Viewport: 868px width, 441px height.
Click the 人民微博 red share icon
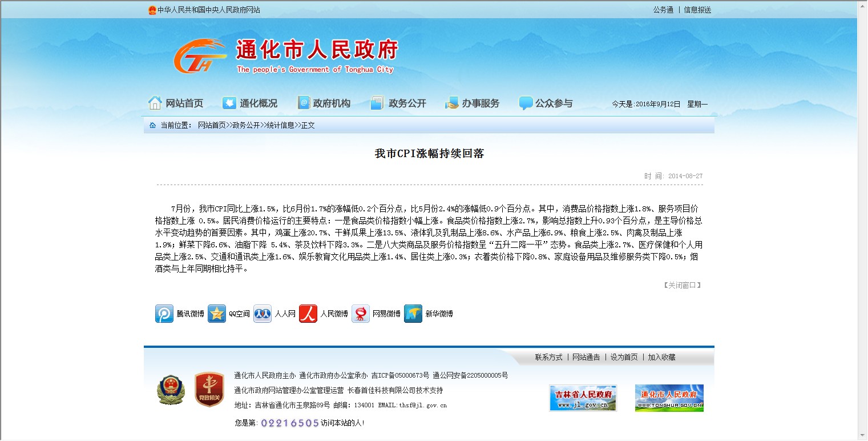tap(308, 314)
